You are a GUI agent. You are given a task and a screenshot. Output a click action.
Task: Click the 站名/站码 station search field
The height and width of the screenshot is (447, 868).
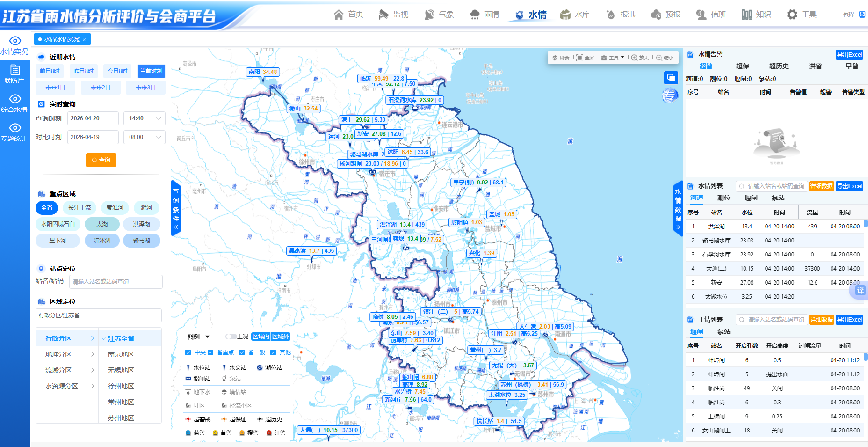coord(116,282)
